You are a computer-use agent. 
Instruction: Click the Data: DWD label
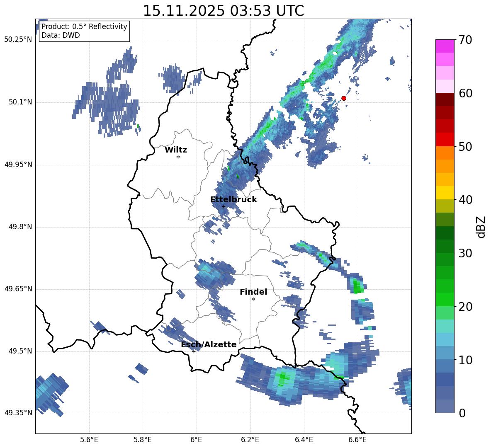[x=61, y=35]
